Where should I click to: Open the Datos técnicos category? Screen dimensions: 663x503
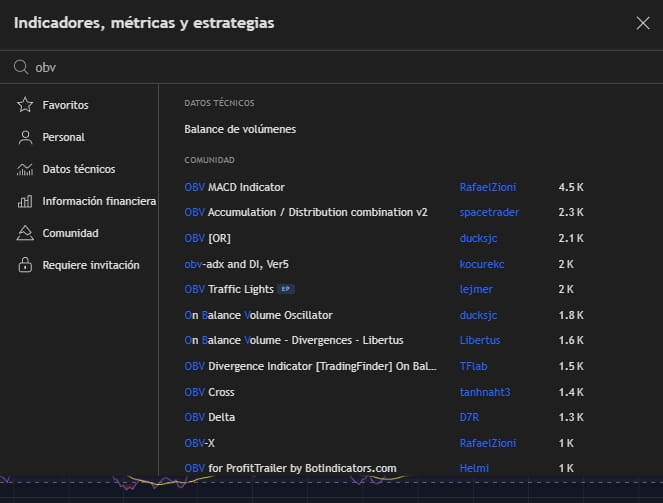79,169
